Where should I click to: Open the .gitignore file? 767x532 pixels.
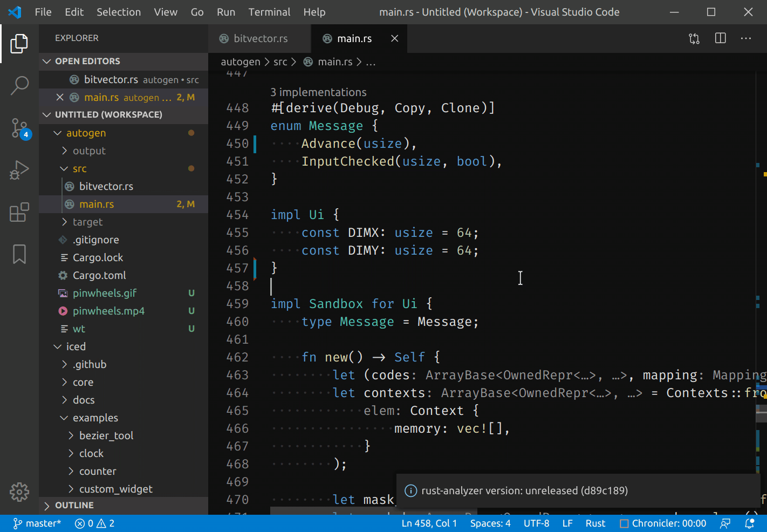[x=124, y=240]
